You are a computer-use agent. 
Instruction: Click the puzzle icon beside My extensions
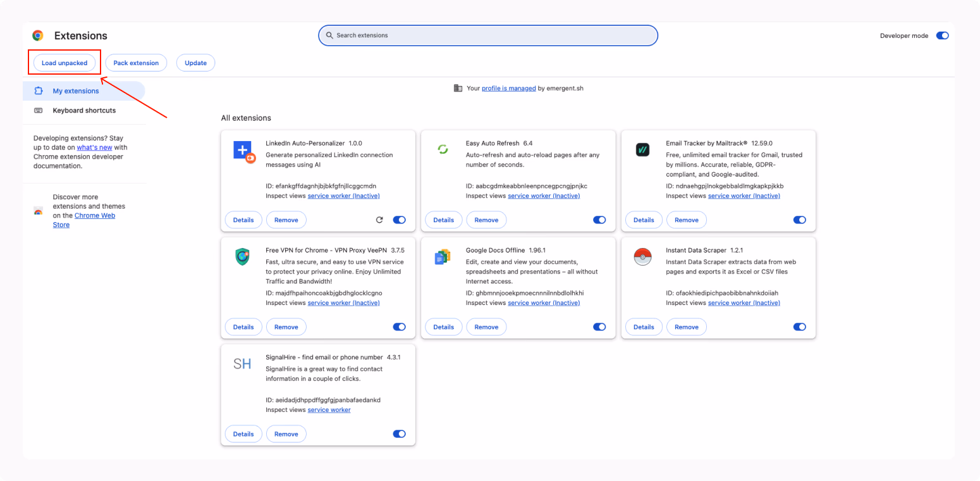(39, 91)
